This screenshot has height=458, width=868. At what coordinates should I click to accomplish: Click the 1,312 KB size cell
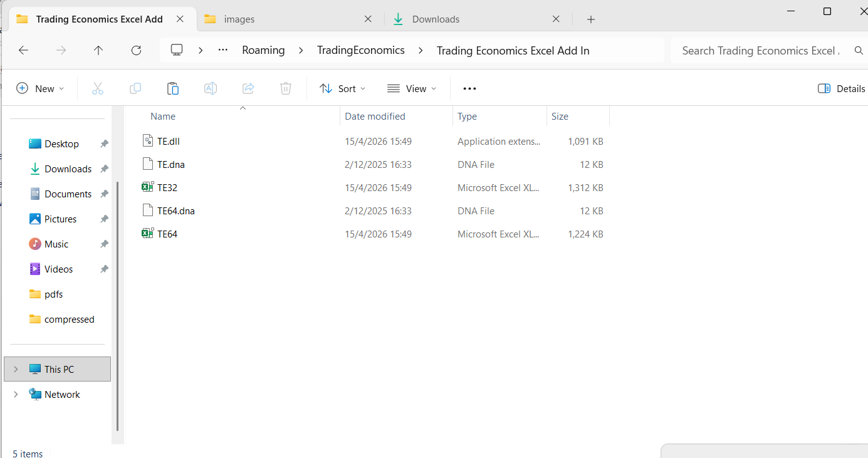tap(585, 188)
